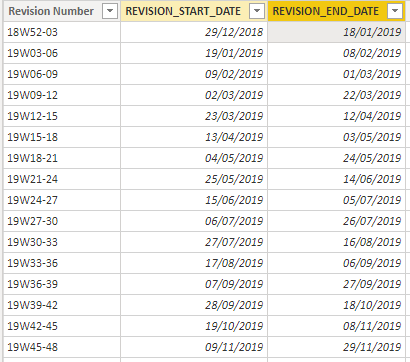The height and width of the screenshot is (362, 410).
Task: Open the REVISION_END_DATE column filter dropdown
Action: pos(395,11)
